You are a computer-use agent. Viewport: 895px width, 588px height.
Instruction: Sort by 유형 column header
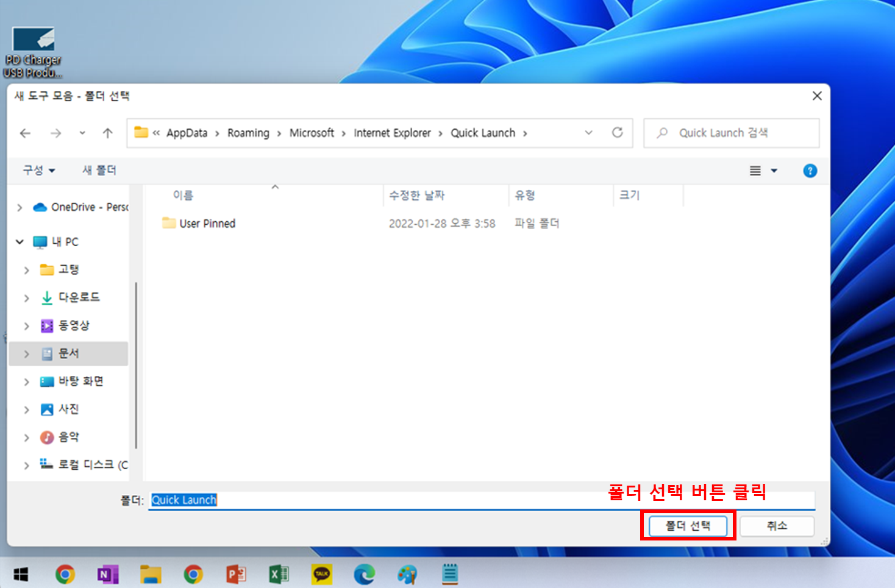pyautogui.click(x=525, y=195)
